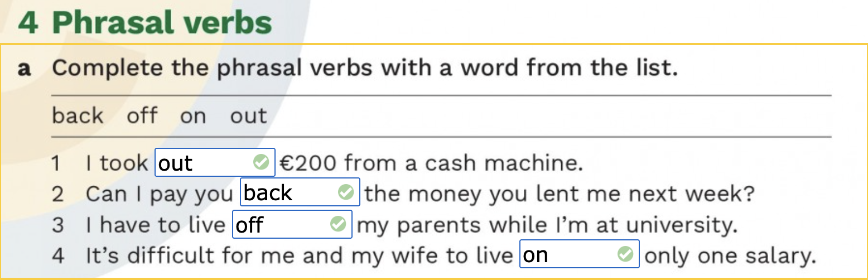Image resolution: width=868 pixels, height=280 pixels.
Task: Click the '4 Phrasal verbs' section heading
Action: pyautogui.click(x=145, y=22)
